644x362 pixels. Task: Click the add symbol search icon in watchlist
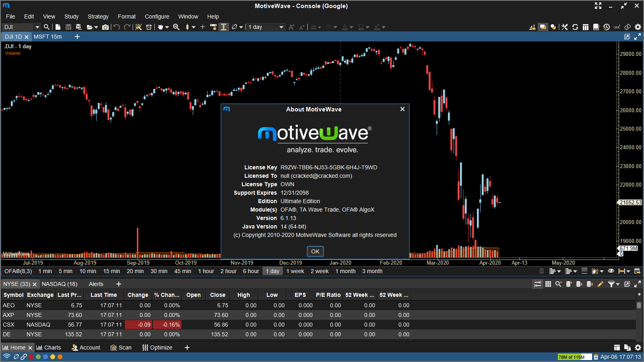point(559,284)
